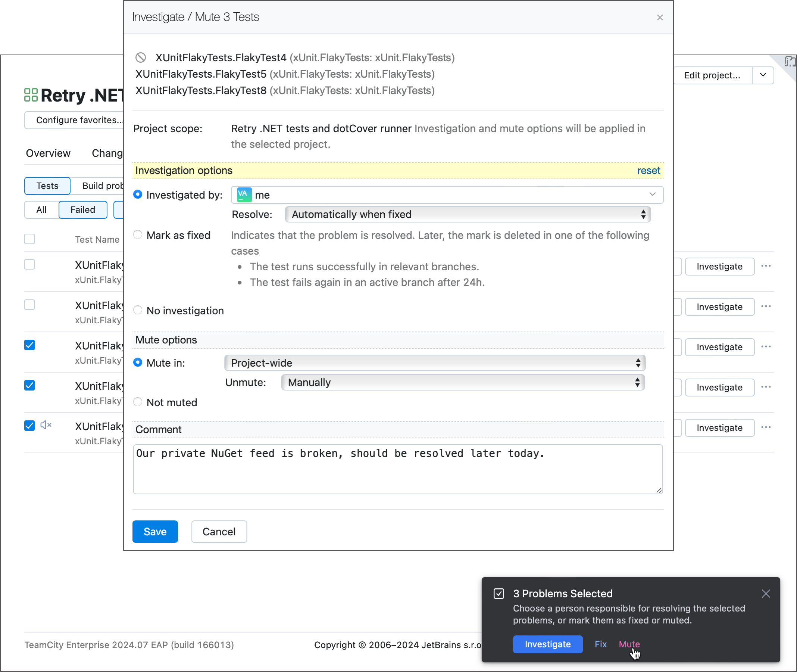Select the 'Investigated by' radio button
The image size is (797, 672).
point(137,194)
